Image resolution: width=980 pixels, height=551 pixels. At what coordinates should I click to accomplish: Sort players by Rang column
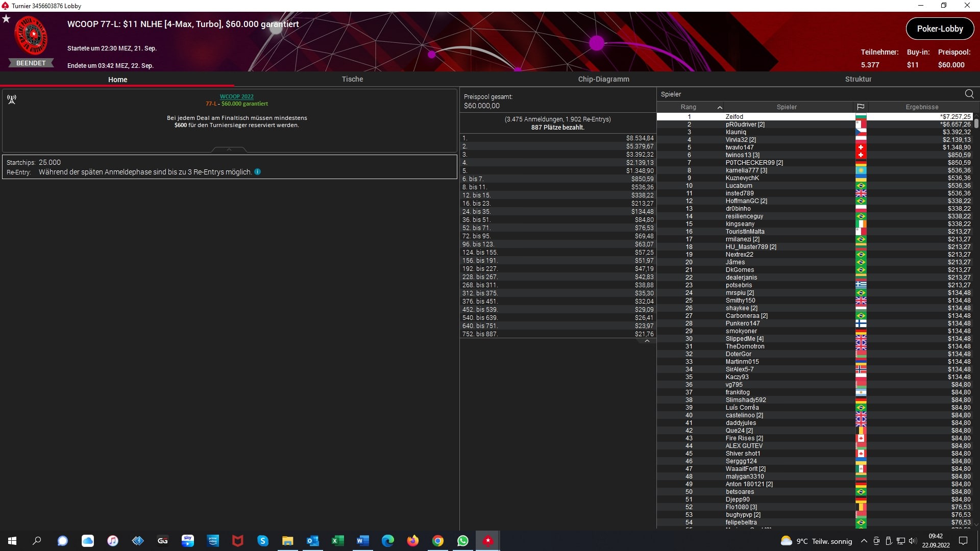tap(689, 107)
